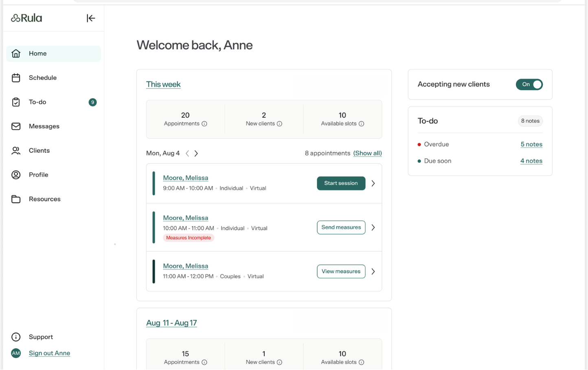Click the To-do clipboard icon
Screen dimensions: 588x370
click(x=16, y=102)
